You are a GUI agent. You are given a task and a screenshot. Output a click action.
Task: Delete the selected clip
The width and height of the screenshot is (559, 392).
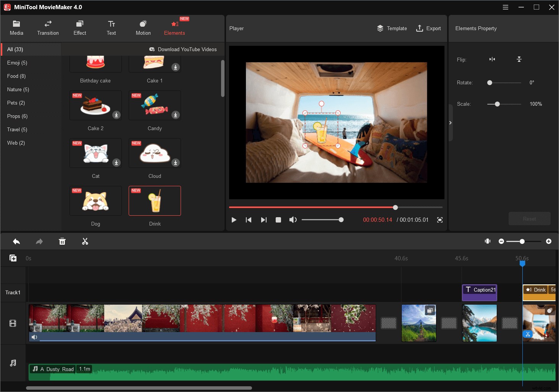(x=62, y=241)
